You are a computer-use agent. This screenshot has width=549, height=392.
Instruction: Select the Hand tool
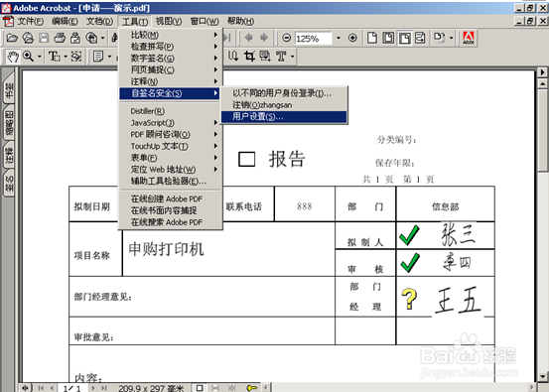(x=13, y=56)
